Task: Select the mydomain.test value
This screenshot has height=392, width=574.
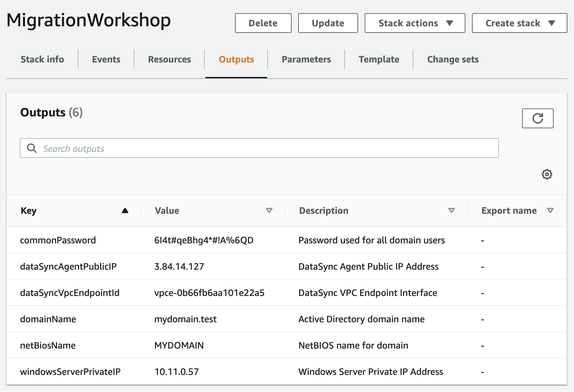Action: tap(185, 319)
